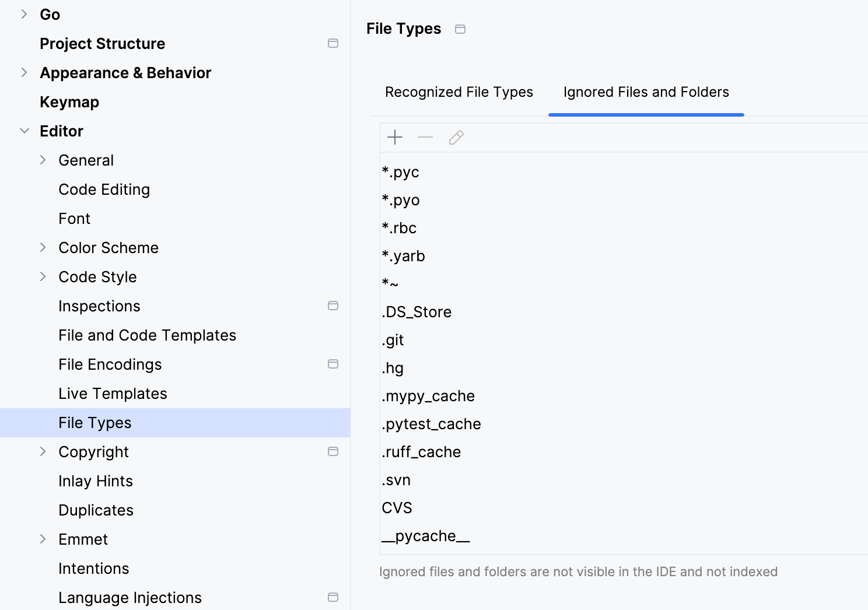Click the modified indicator beside Project Structure
Image resolution: width=868 pixels, height=610 pixels.
(x=333, y=43)
